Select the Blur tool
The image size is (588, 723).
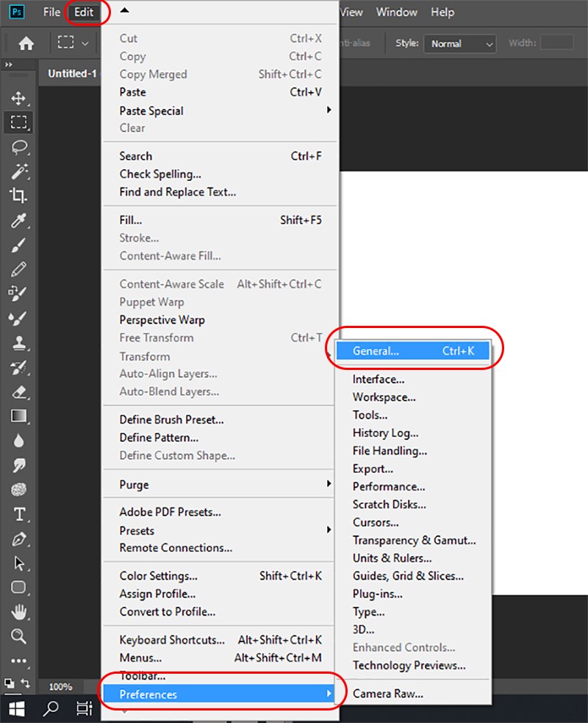[18, 441]
